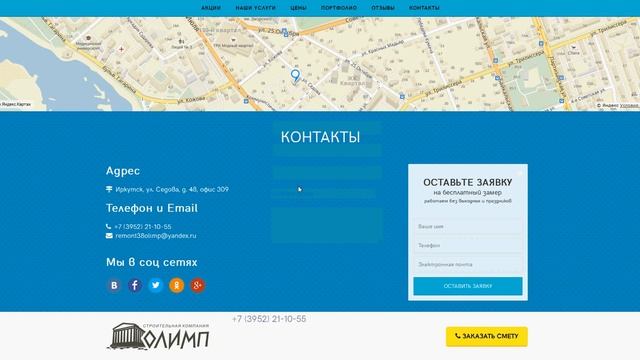Open Яндекс Условия link on map
The image size is (640, 360).
[x=629, y=106]
